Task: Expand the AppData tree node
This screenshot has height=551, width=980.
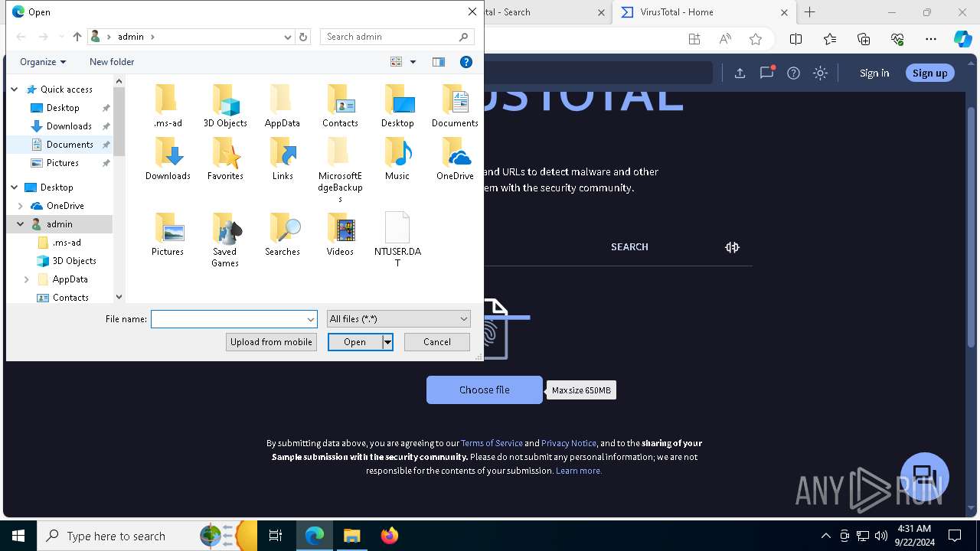Action: [x=27, y=279]
